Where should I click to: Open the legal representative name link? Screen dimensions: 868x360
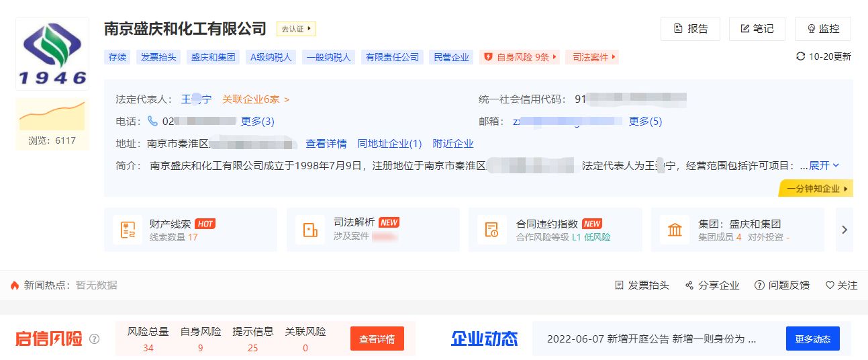196,99
